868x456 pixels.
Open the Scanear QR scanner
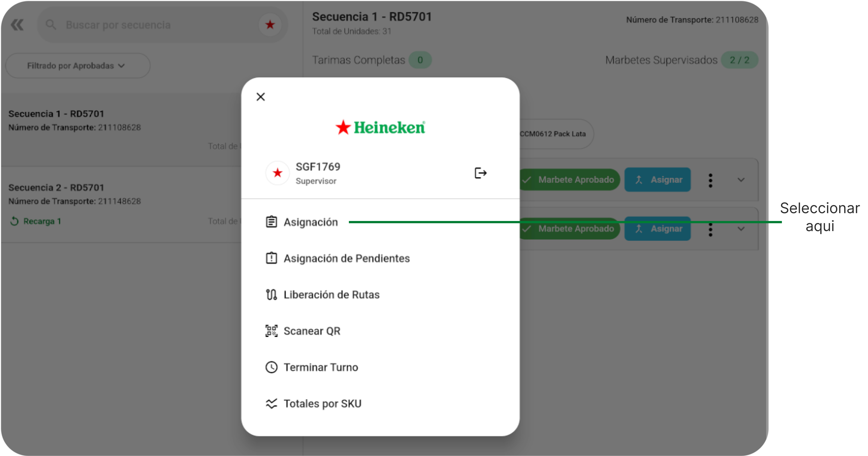(x=312, y=331)
